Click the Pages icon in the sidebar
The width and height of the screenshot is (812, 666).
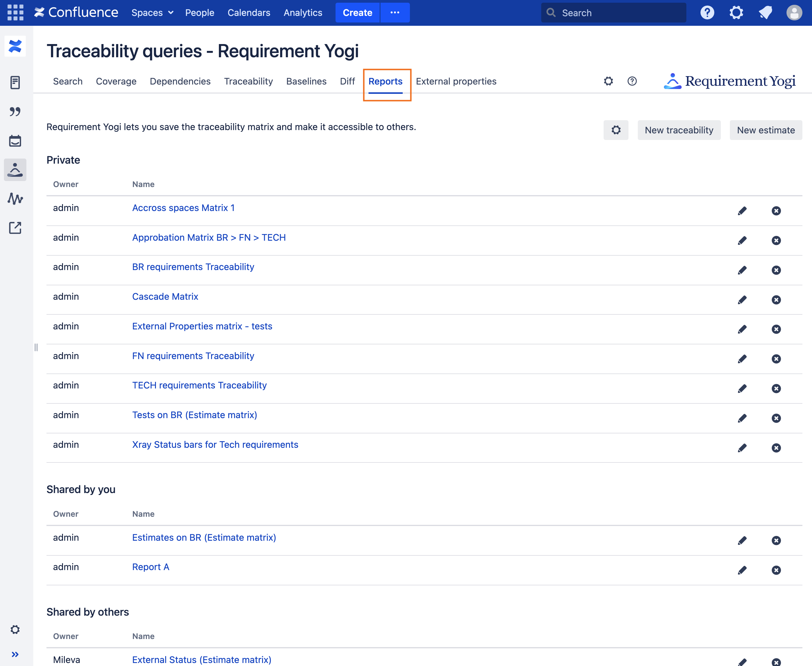point(15,82)
